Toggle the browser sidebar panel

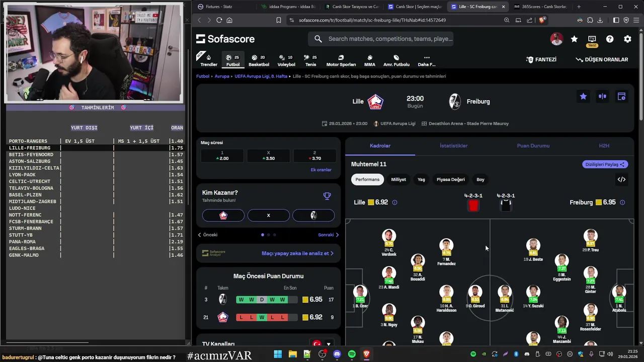point(616,20)
